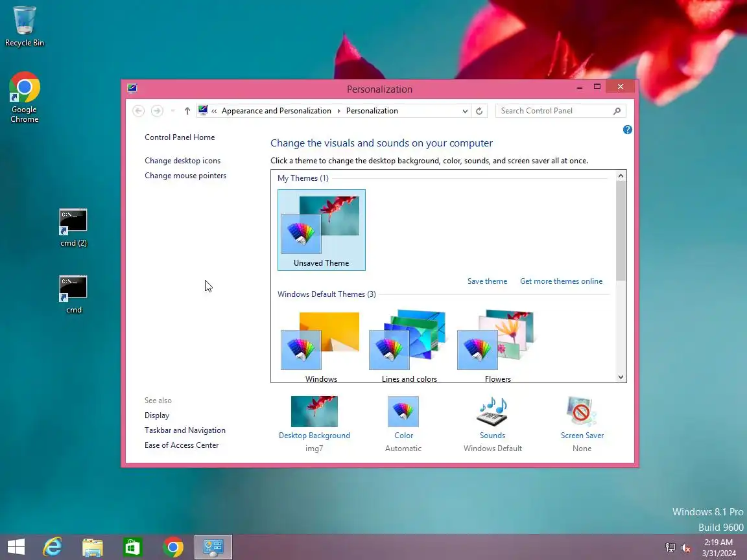Click the double chevron in address bar
This screenshot has width=747, height=560.
(x=215, y=111)
